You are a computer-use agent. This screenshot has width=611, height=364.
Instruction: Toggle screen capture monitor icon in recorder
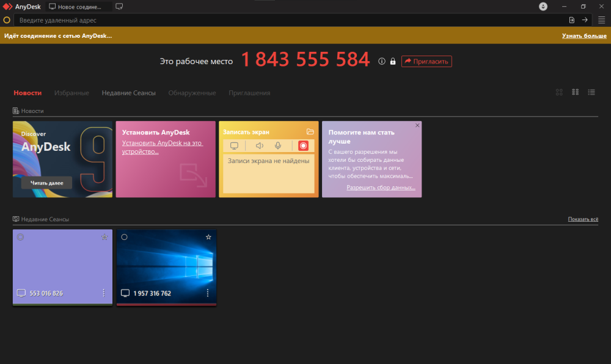pos(234,145)
